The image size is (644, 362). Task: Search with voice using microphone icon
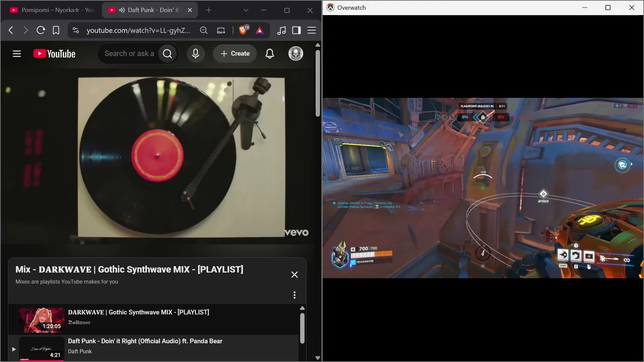click(196, 54)
